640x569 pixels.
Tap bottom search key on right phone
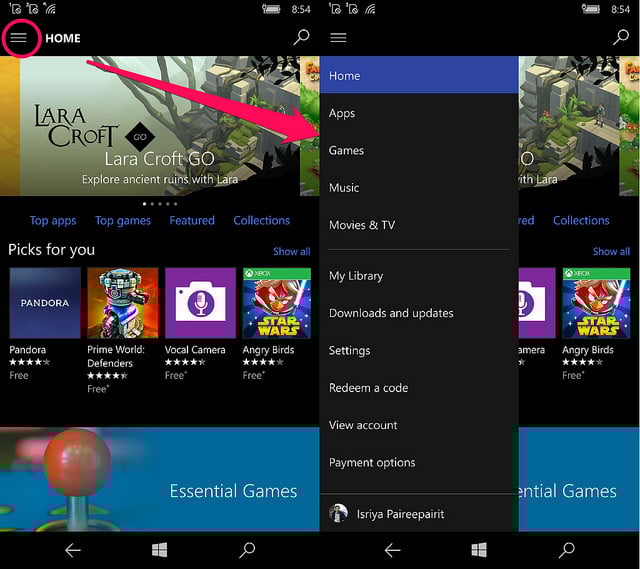pyautogui.click(x=567, y=550)
